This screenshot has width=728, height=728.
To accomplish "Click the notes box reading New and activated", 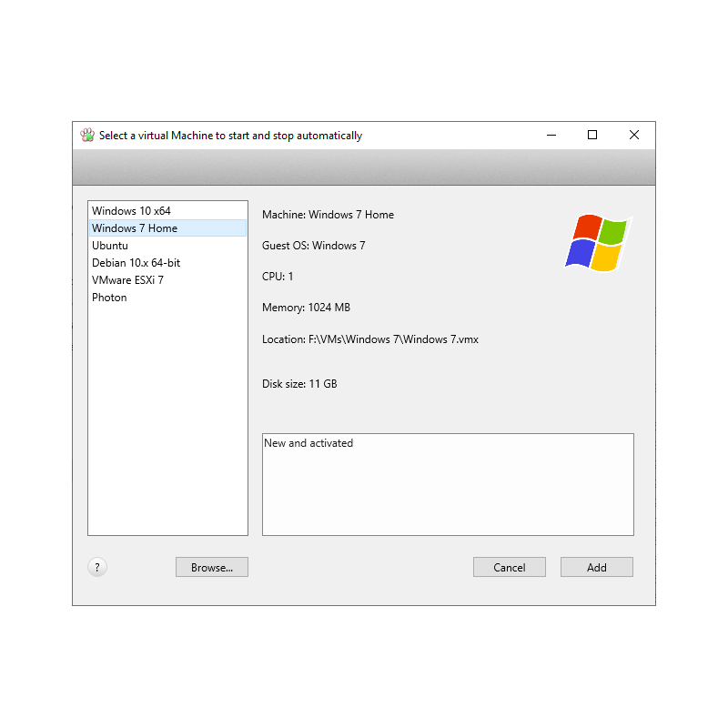I will pyautogui.click(x=448, y=484).
